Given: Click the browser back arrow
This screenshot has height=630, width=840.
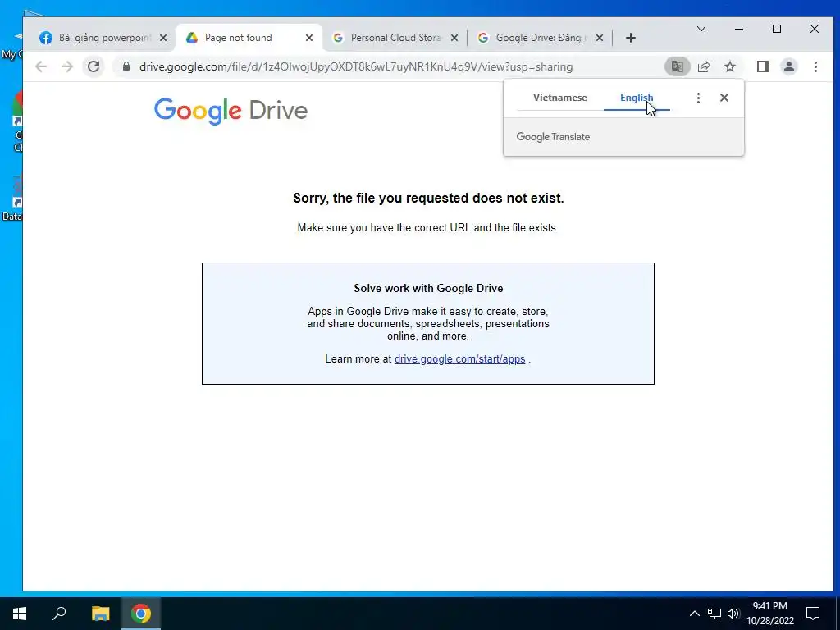Looking at the screenshot, I should pyautogui.click(x=41, y=66).
